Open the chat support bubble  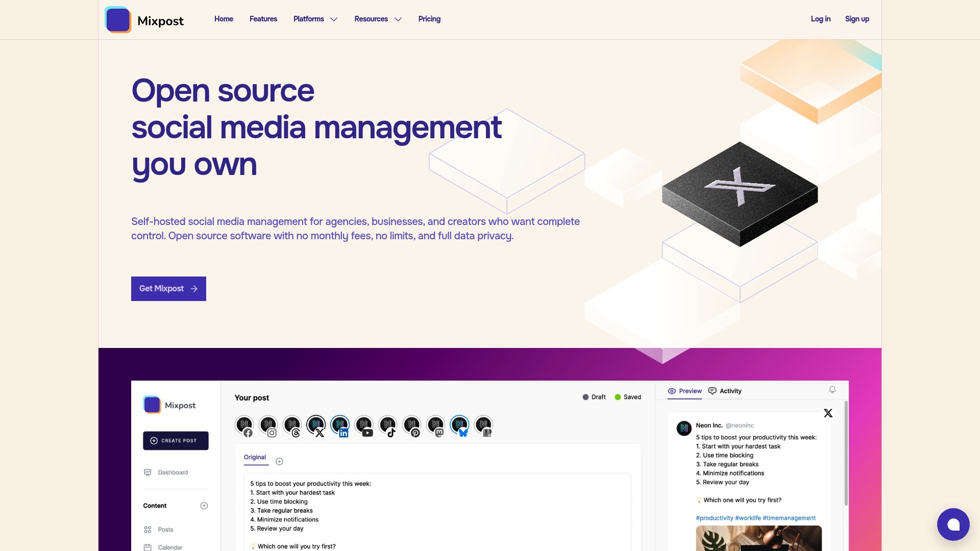tap(953, 524)
